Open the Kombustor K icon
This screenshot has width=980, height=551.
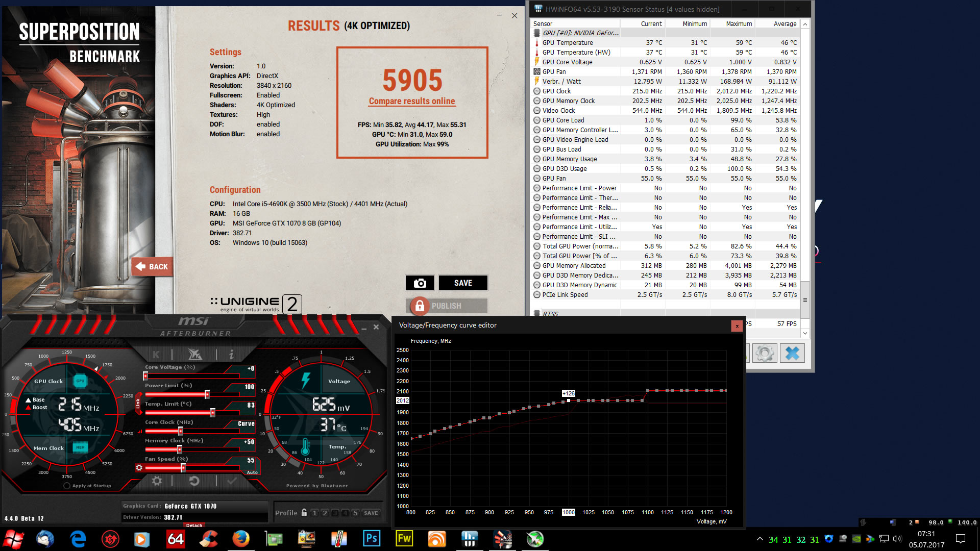pyautogui.click(x=156, y=354)
